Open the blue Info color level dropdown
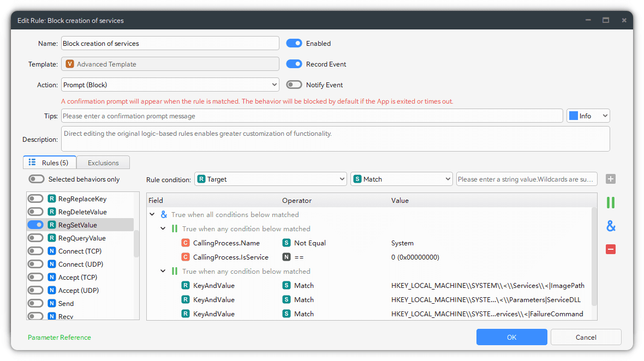Screen dimensions: 644x361 (x=588, y=116)
